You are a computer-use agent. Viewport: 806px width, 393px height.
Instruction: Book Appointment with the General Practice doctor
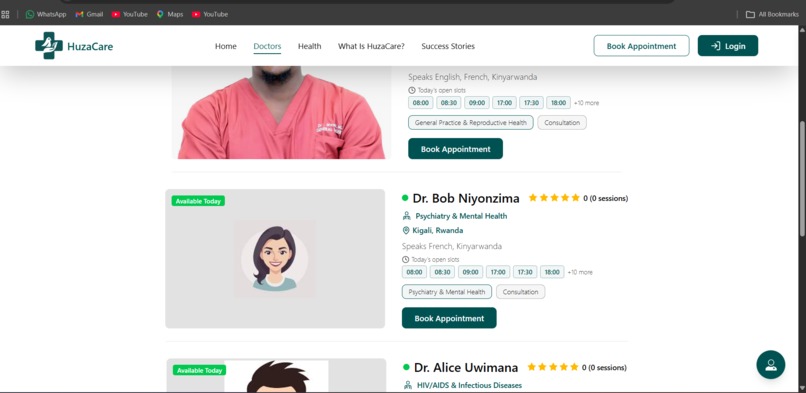[455, 148]
